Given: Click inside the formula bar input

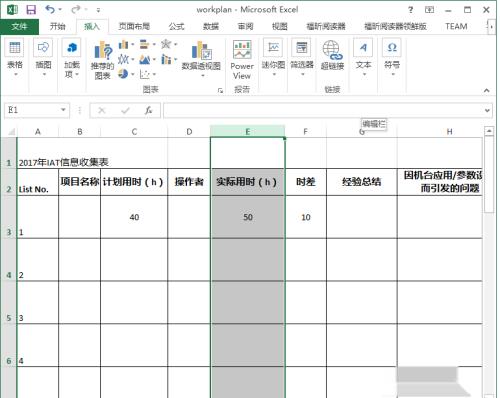Looking at the screenshot, I should click(323, 110).
